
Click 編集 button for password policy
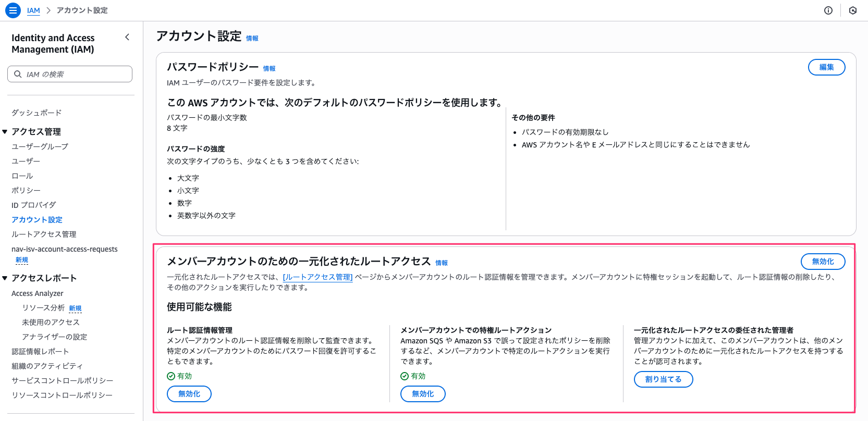click(x=826, y=67)
